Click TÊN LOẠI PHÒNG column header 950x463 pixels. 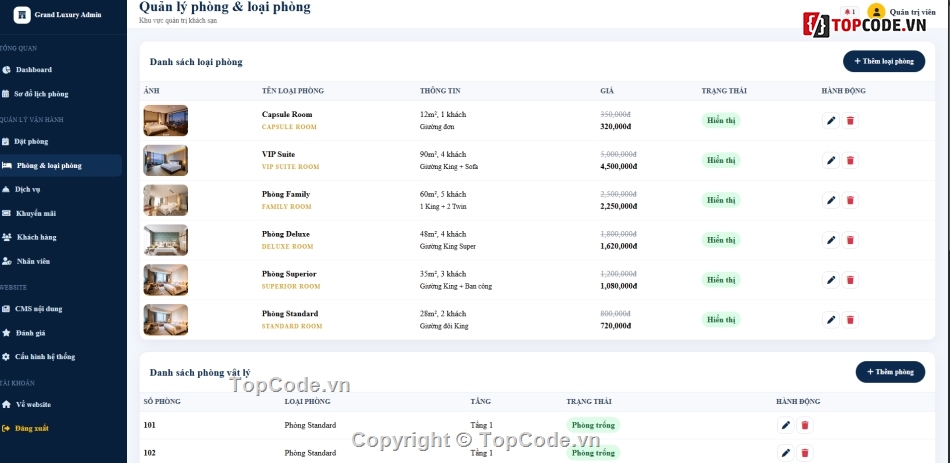(293, 91)
